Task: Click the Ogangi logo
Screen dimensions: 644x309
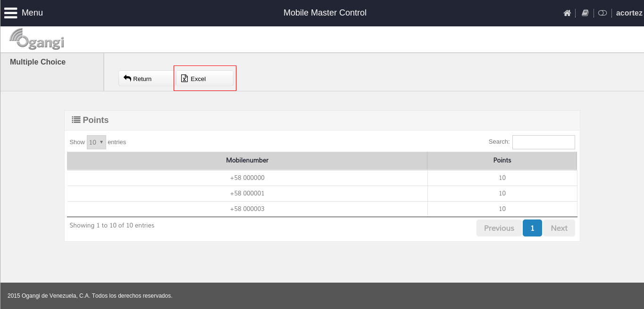Action: 37,40
